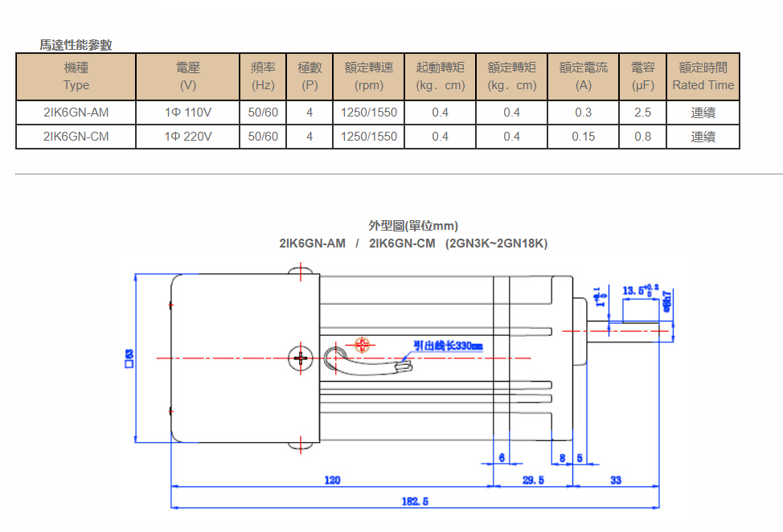
Task: Click the 1Φ 110V voltage cell
Action: pyautogui.click(x=188, y=113)
